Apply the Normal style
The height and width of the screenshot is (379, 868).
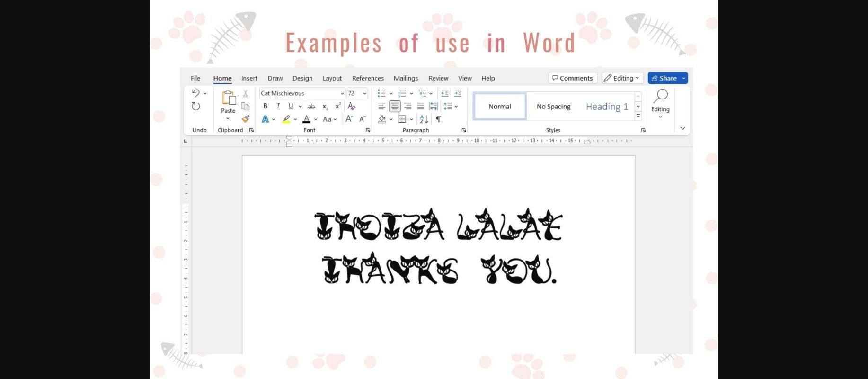pyautogui.click(x=500, y=106)
